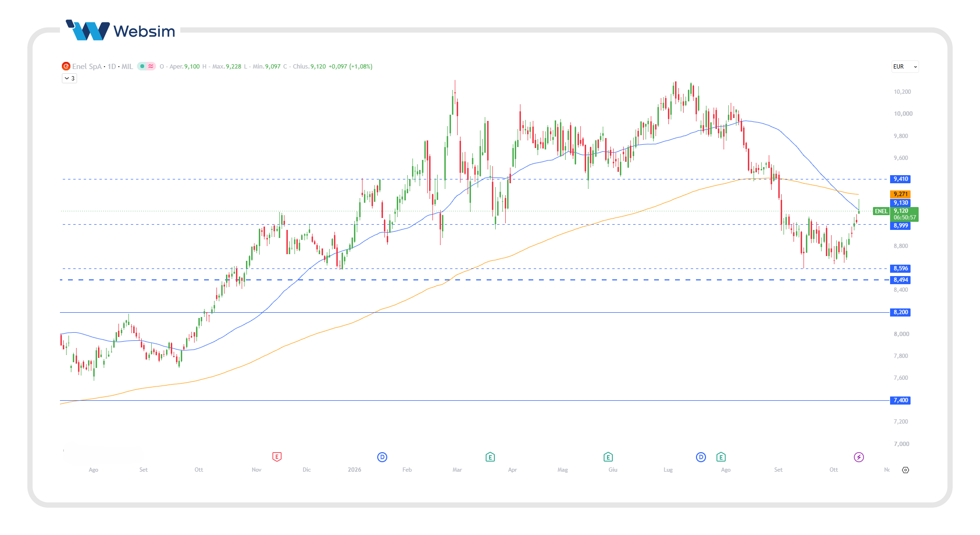Select the 8,999 price level label
Image resolution: width=980 pixels, height=535 pixels.
(x=900, y=226)
